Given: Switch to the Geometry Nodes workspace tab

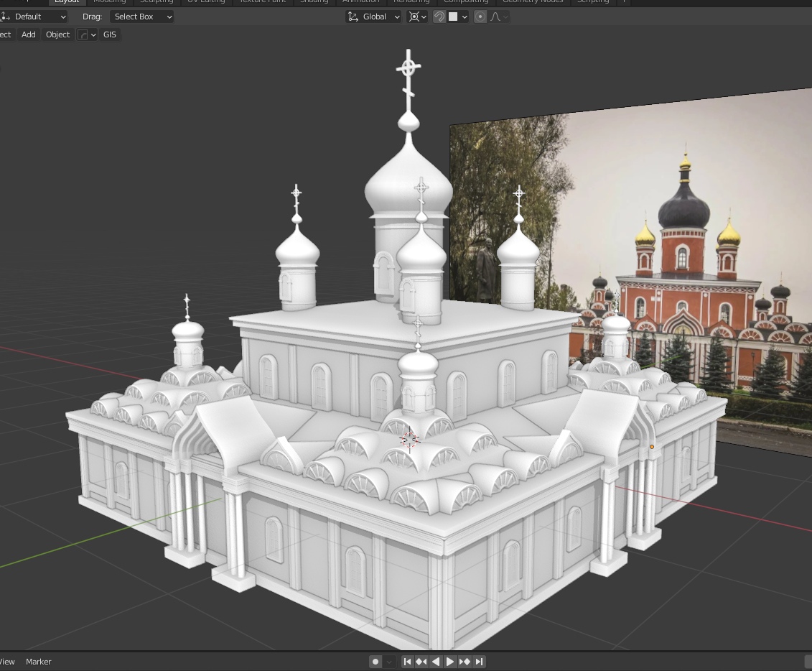Looking at the screenshot, I should [x=533, y=1].
